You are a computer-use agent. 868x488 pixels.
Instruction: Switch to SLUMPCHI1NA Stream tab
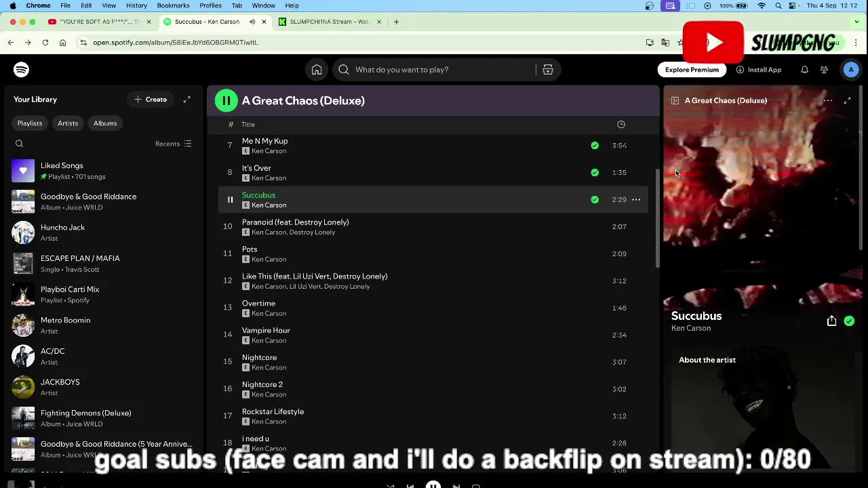pyautogui.click(x=329, y=22)
